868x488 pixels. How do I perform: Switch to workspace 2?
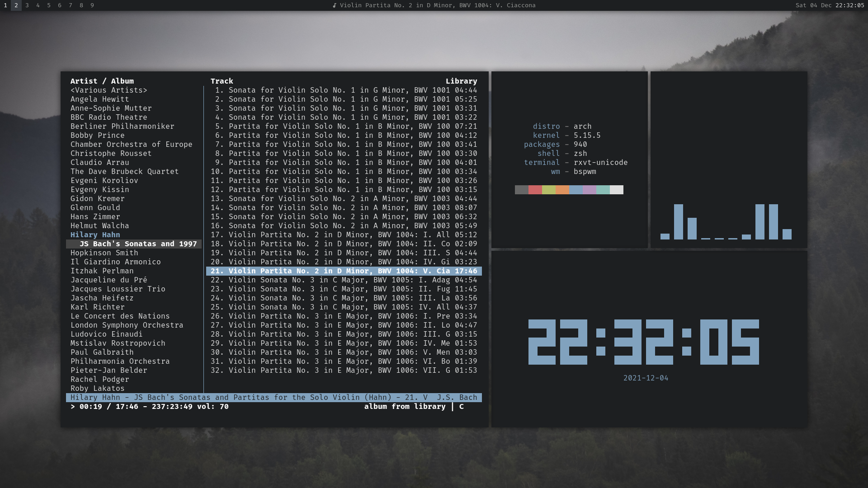16,5
